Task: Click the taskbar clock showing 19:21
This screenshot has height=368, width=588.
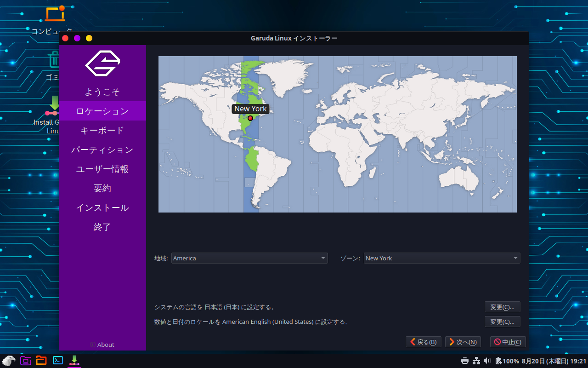Action: (x=554, y=361)
